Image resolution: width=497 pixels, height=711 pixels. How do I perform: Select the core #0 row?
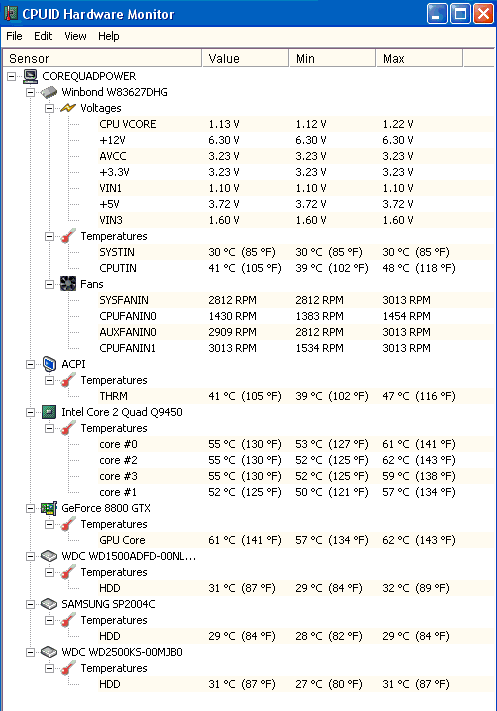(x=296, y=444)
